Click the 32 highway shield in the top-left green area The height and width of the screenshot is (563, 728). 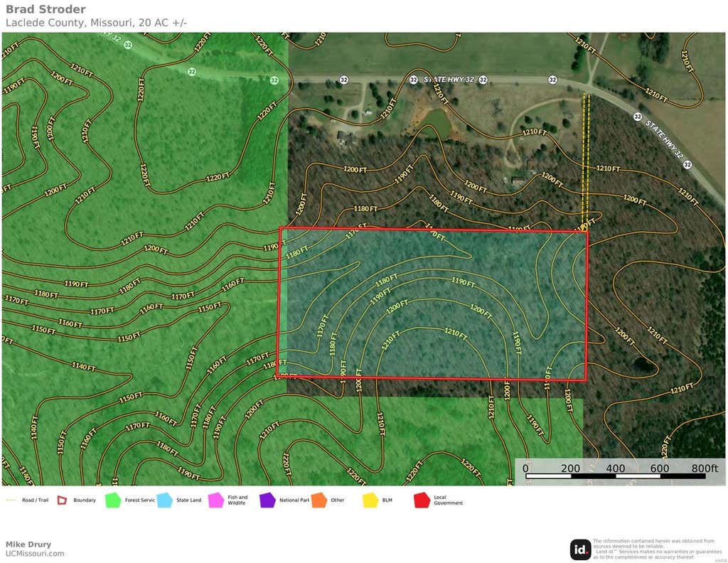(128, 45)
